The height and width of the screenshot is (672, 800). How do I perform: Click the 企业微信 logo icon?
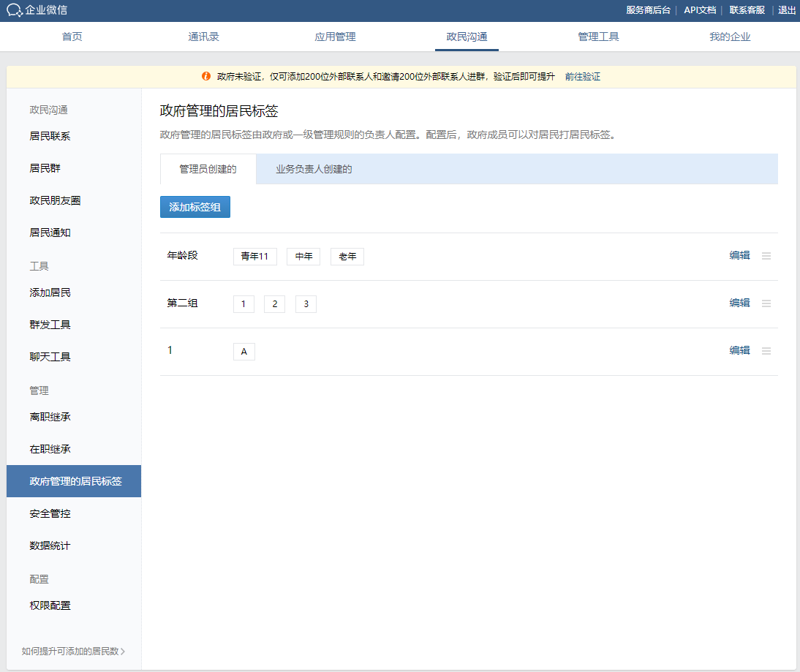(x=15, y=10)
